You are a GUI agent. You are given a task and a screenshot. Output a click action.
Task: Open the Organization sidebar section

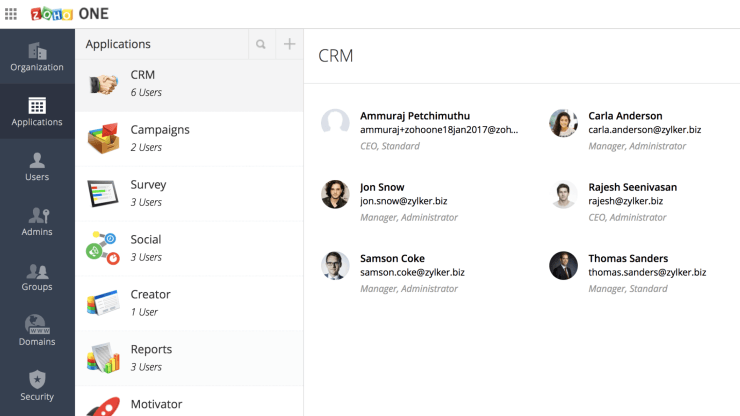(x=37, y=57)
